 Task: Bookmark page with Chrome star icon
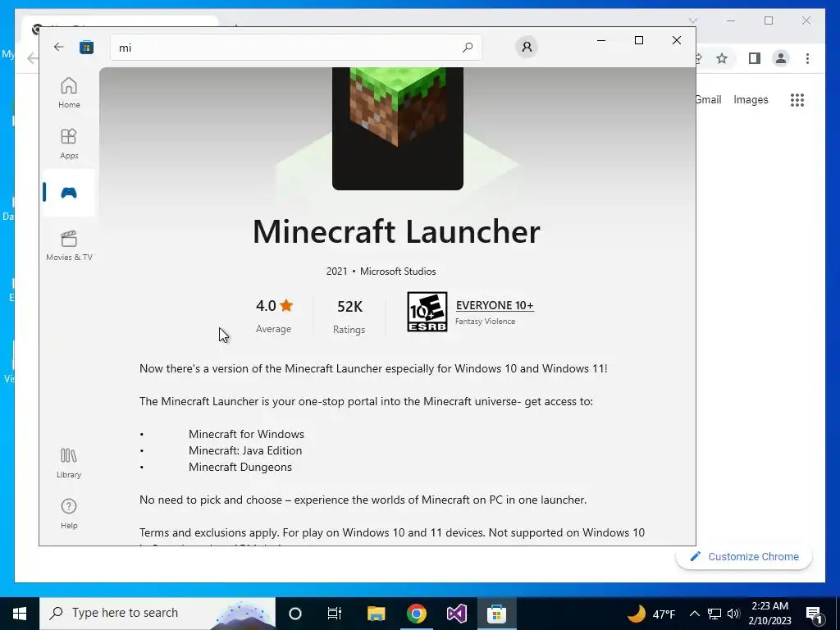(722, 58)
